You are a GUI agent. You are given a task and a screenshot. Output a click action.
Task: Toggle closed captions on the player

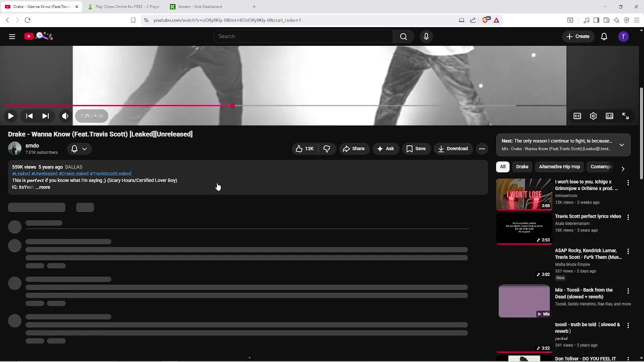coord(577,116)
